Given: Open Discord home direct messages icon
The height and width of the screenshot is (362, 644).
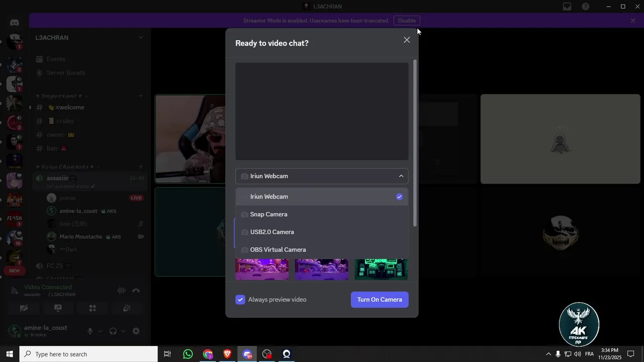Looking at the screenshot, I should (x=15, y=23).
